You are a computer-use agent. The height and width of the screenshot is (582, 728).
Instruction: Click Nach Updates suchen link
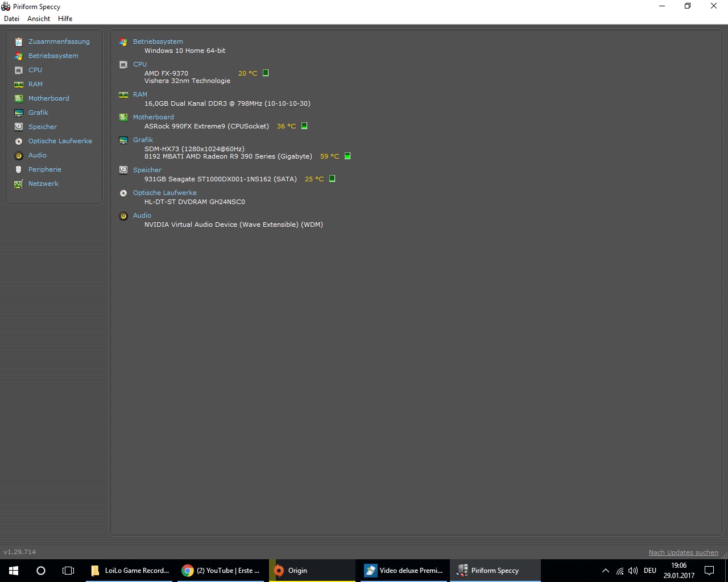tap(684, 552)
